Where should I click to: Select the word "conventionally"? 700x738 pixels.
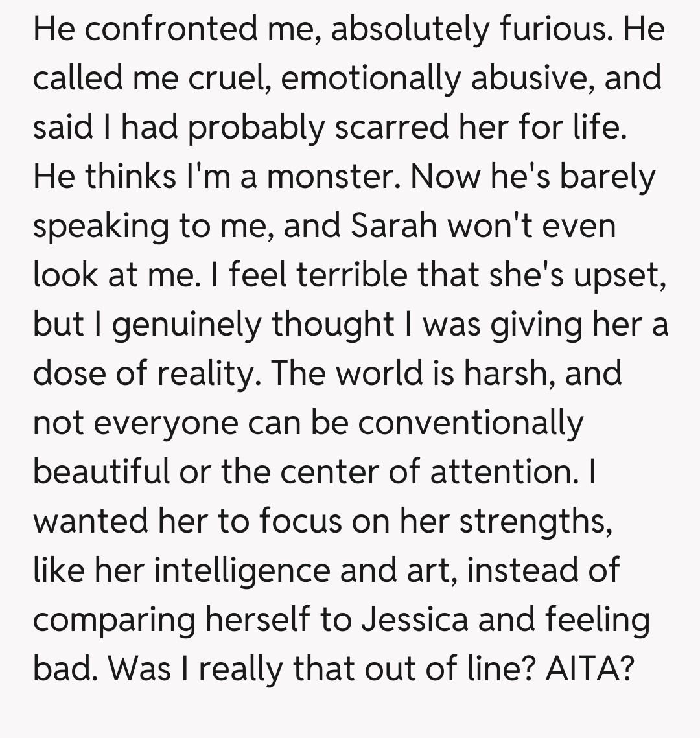[471, 423]
